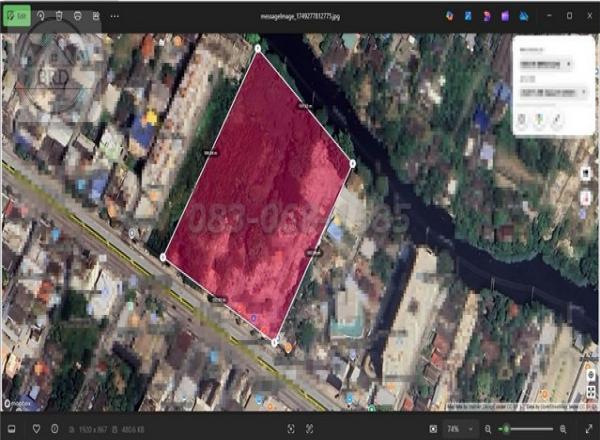600x440 pixels.
Task: Rotate the image using the rotate icon
Action: (x=41, y=16)
